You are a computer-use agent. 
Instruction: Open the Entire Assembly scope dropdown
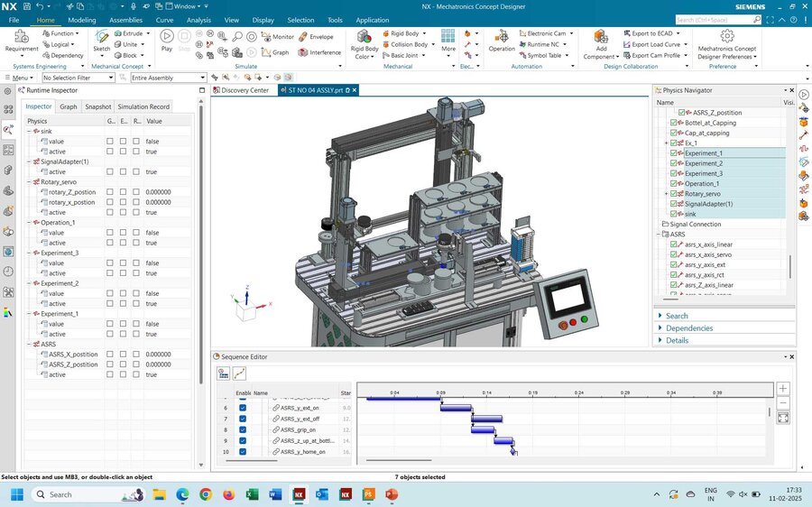[x=169, y=78]
